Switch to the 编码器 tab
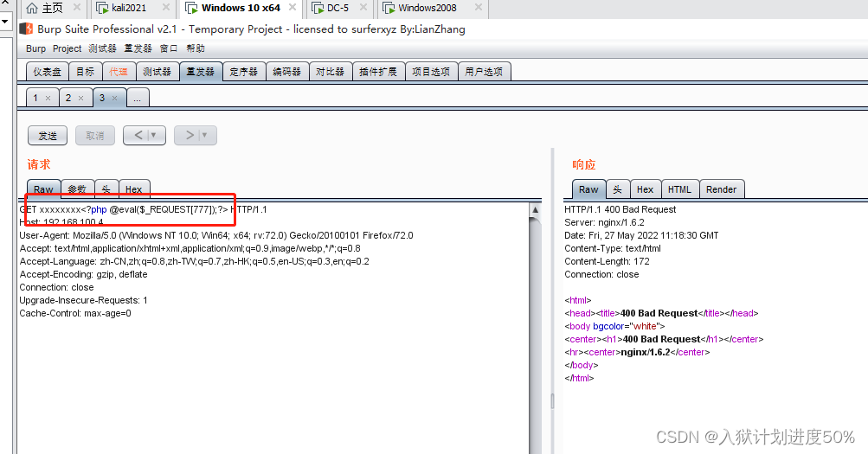Viewport: 868px width, 454px height. [286, 71]
